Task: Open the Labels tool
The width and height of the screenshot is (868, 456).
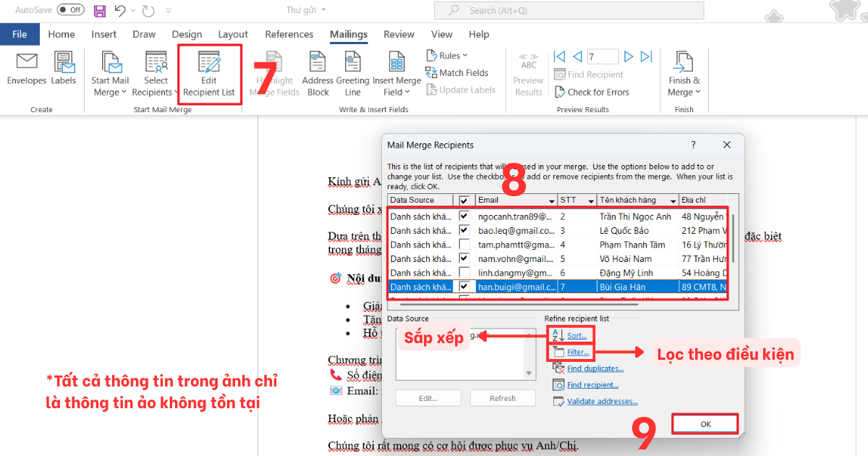Action: pyautogui.click(x=64, y=69)
